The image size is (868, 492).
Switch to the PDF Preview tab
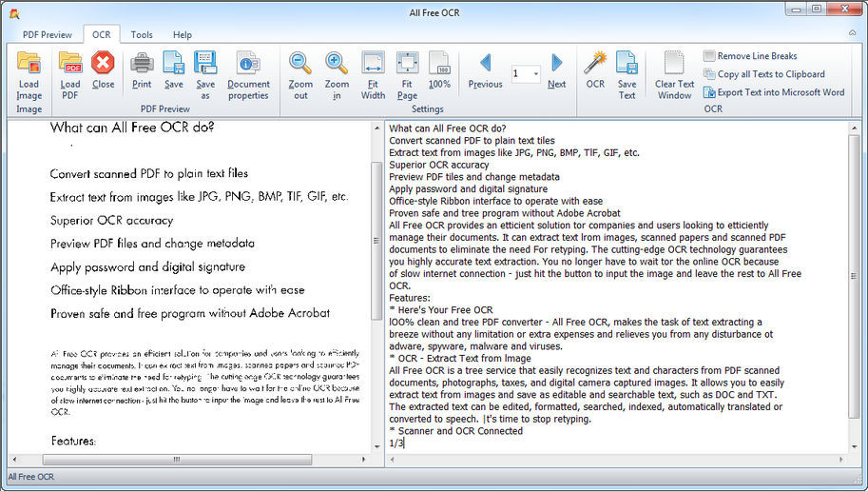[x=47, y=34]
